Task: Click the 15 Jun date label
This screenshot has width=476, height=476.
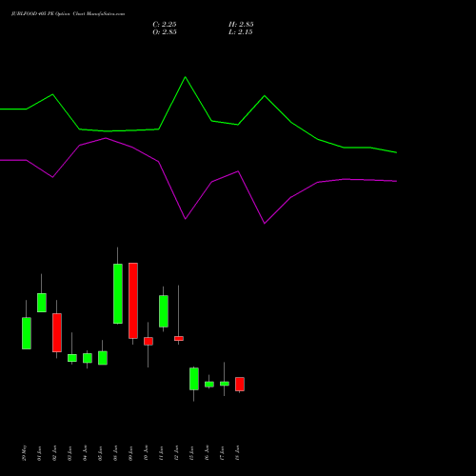Action: point(192,453)
